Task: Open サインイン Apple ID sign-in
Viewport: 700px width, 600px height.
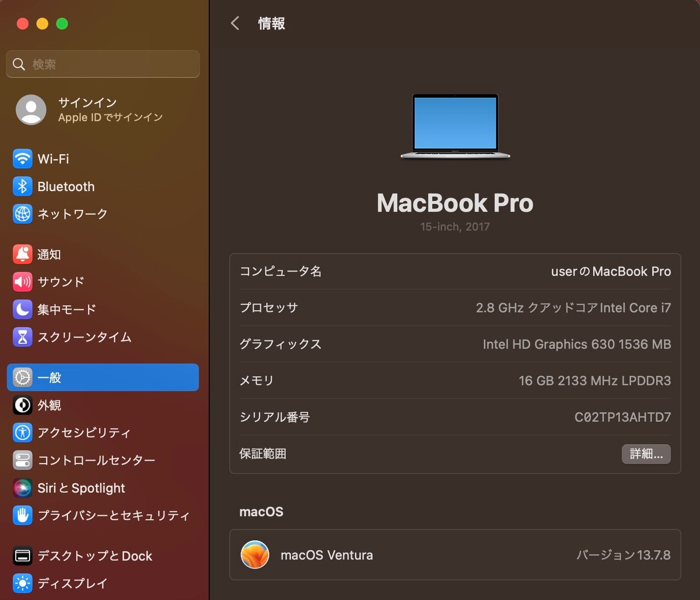Action: 103,109
